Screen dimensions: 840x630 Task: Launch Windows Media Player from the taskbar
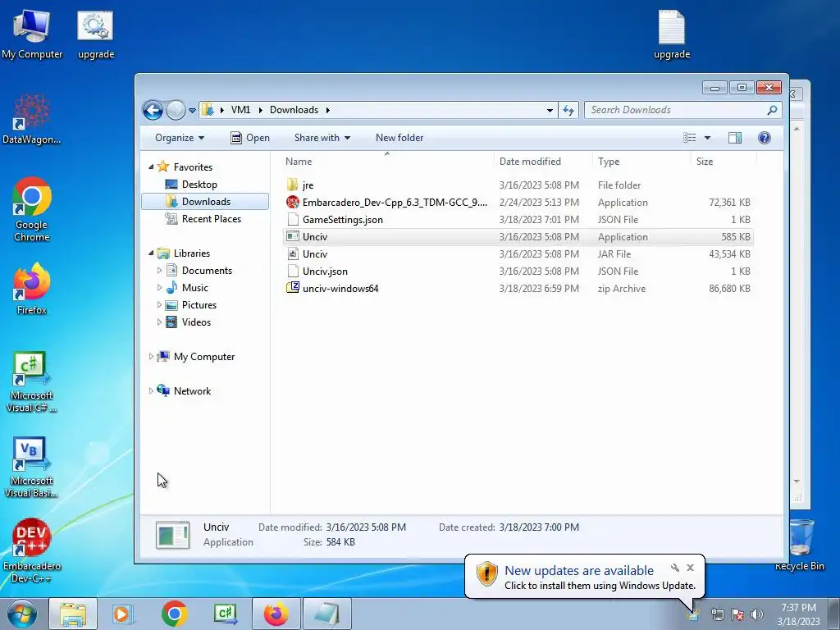point(123,614)
